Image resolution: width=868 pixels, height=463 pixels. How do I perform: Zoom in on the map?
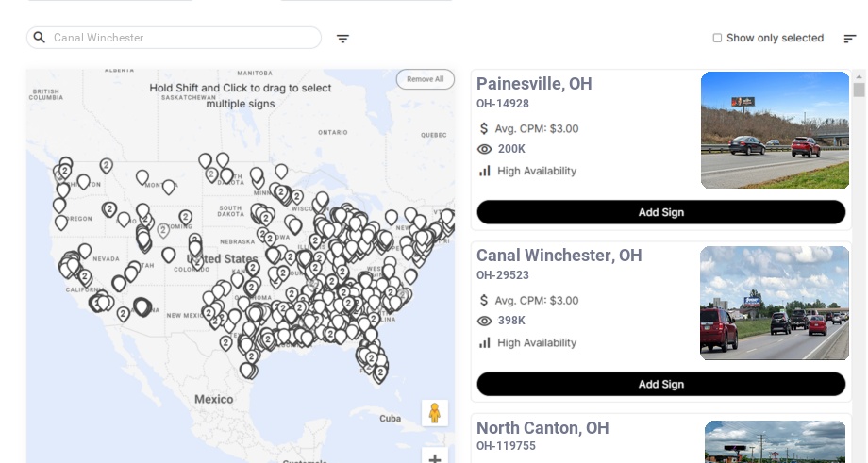pos(435,458)
